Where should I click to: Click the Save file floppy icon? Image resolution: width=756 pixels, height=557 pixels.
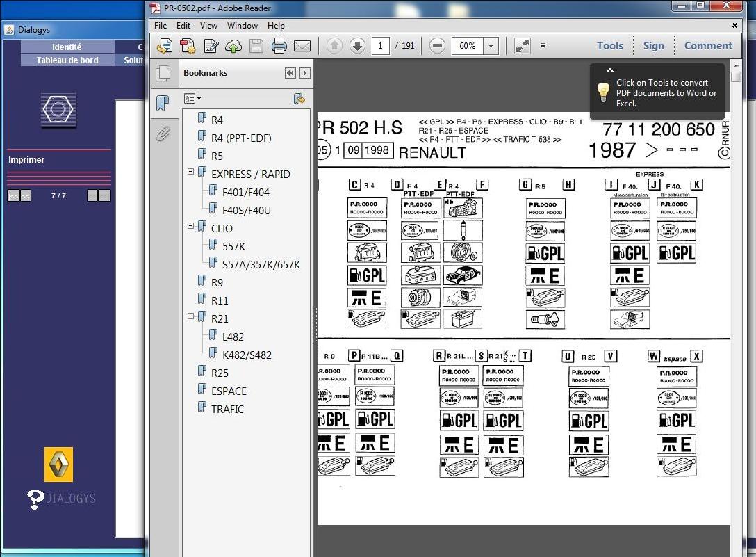click(256, 46)
